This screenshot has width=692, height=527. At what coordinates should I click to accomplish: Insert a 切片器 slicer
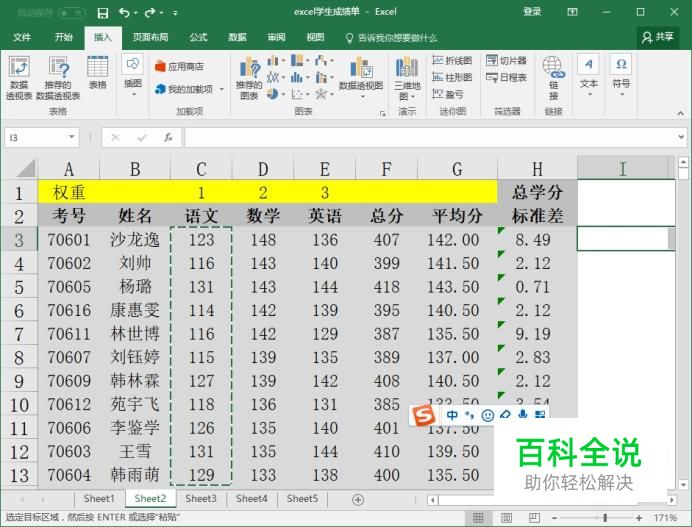(506, 60)
